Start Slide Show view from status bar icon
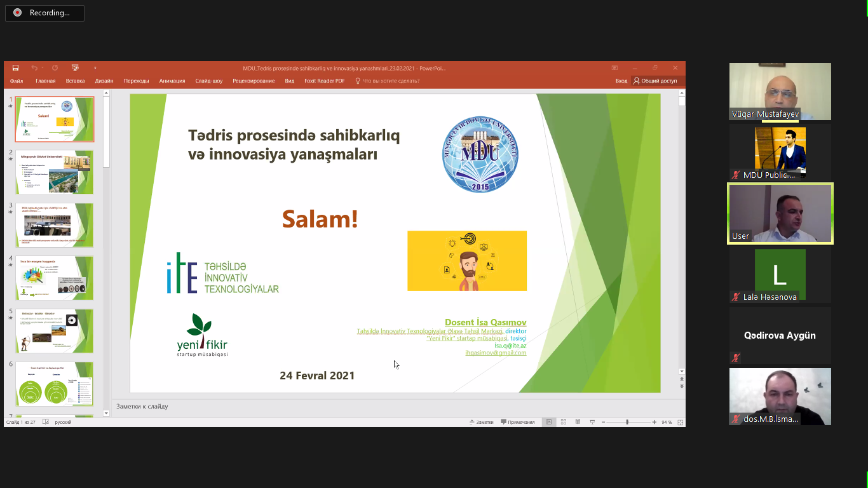This screenshot has width=868, height=488. pos(592,422)
